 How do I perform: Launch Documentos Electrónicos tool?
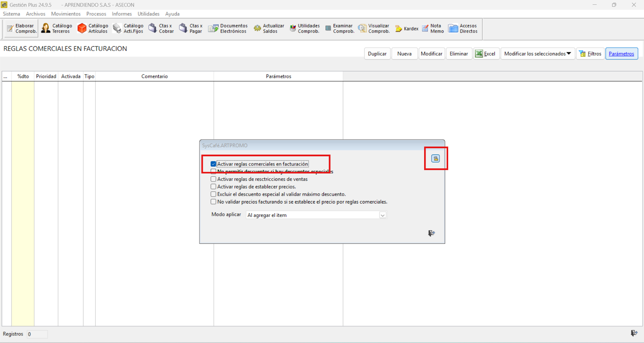point(228,29)
